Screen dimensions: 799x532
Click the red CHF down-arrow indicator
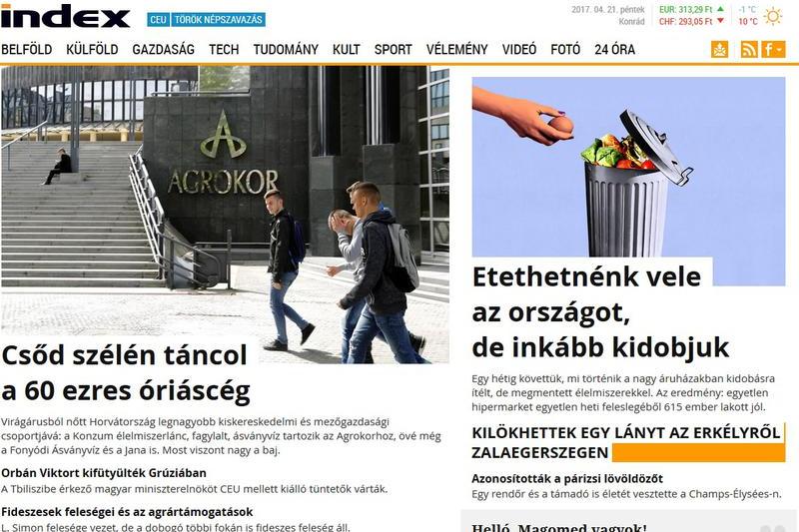point(720,21)
